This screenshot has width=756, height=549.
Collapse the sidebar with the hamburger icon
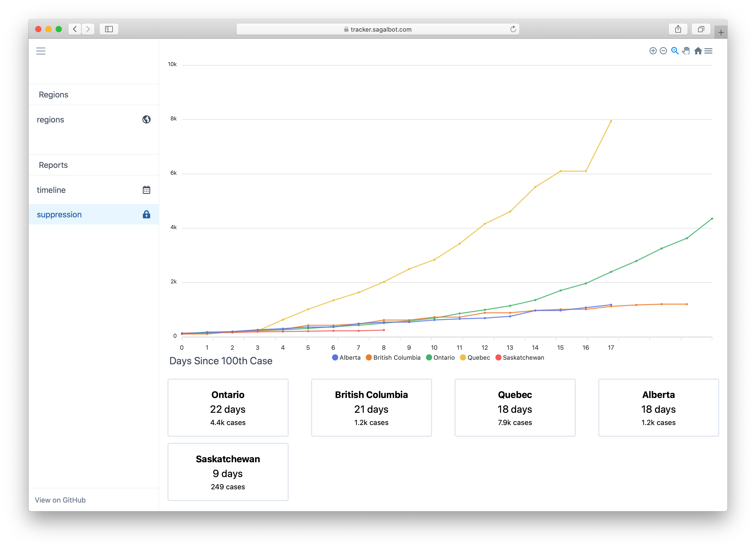point(41,51)
